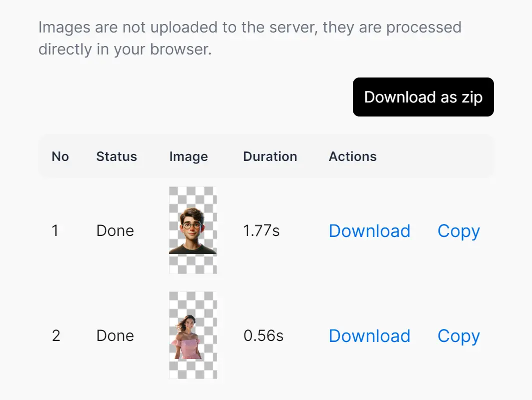
Task: Click the Done status in row 1
Action: (x=115, y=231)
